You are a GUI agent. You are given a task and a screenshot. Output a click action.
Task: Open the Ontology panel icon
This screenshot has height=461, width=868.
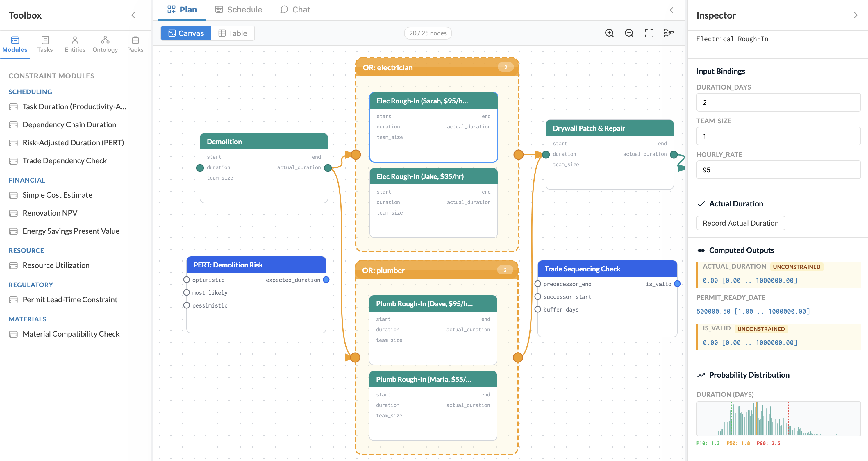click(x=105, y=43)
